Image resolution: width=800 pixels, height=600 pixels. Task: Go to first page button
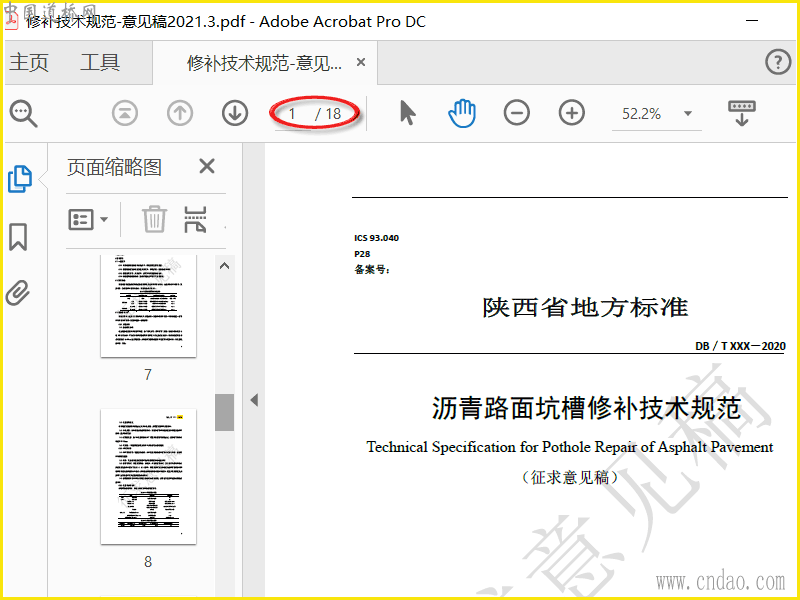pyautogui.click(x=125, y=113)
